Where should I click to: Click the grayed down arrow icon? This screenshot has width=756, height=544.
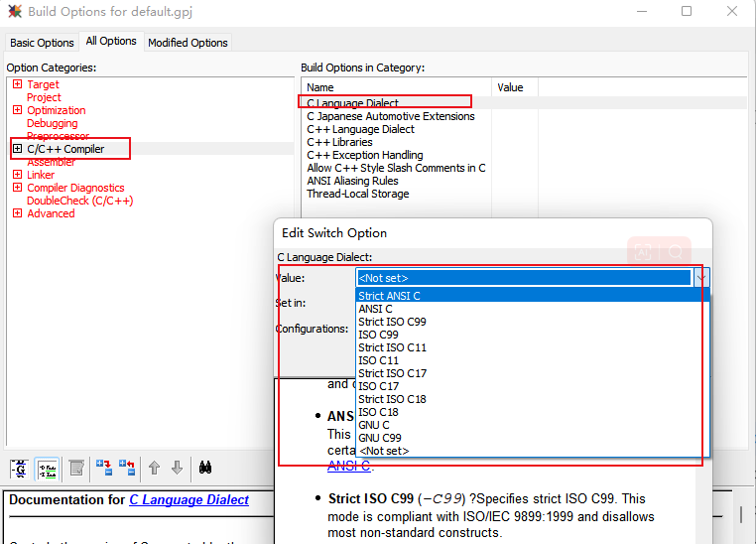[177, 468]
